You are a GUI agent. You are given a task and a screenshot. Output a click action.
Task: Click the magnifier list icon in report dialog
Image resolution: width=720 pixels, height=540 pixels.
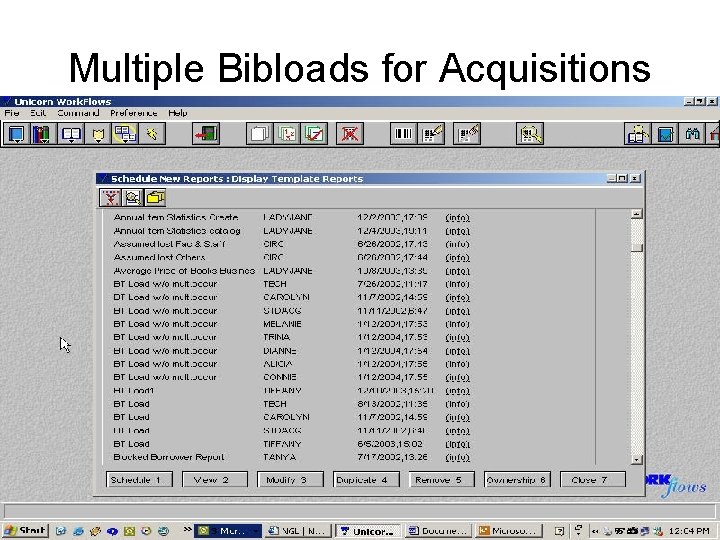tap(133, 197)
